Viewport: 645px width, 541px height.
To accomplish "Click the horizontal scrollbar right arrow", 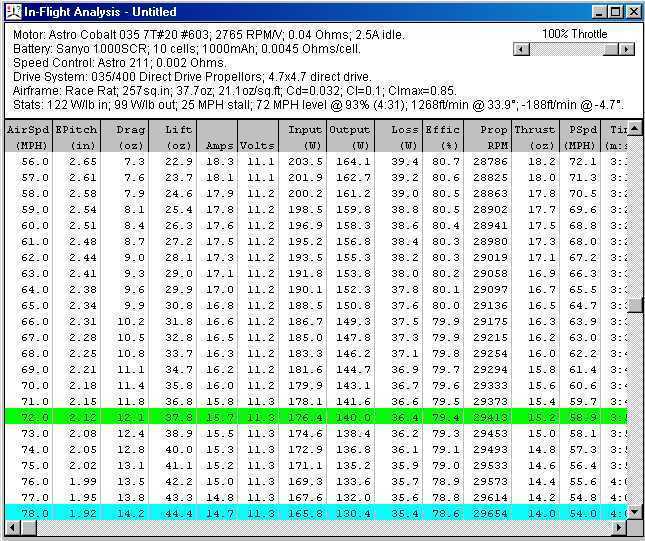I will (618, 527).
